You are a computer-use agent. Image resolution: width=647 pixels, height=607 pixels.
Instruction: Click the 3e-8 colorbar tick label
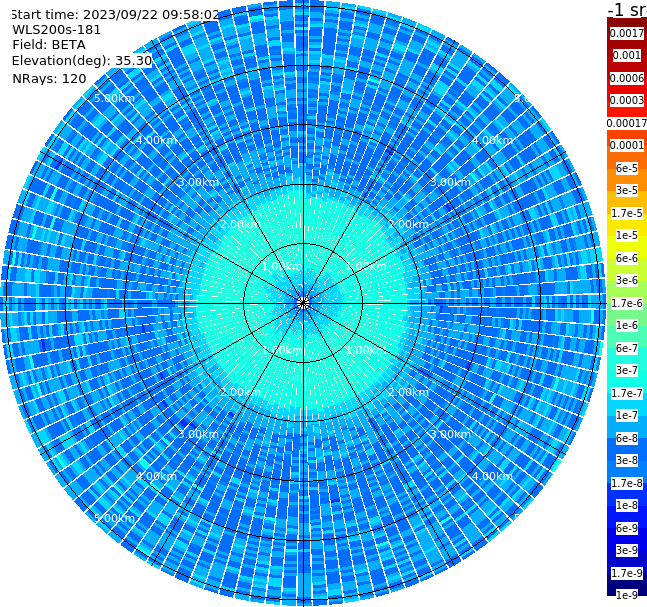(x=627, y=460)
